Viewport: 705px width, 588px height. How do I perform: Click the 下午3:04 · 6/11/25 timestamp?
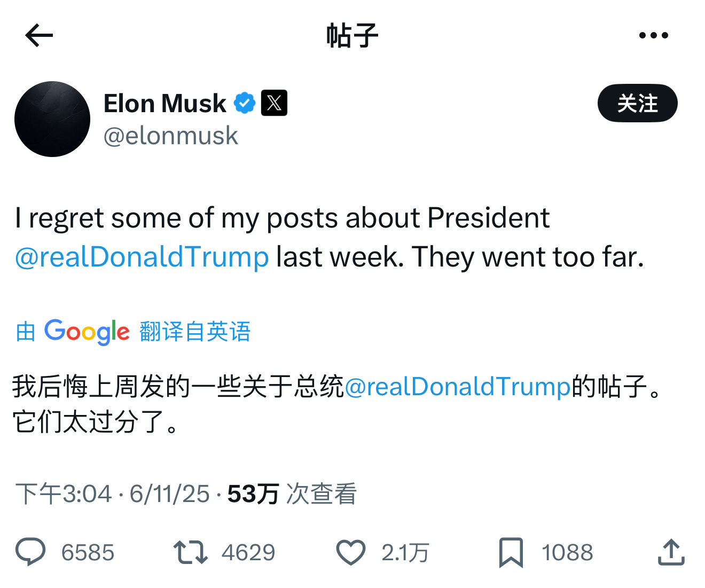(x=112, y=494)
